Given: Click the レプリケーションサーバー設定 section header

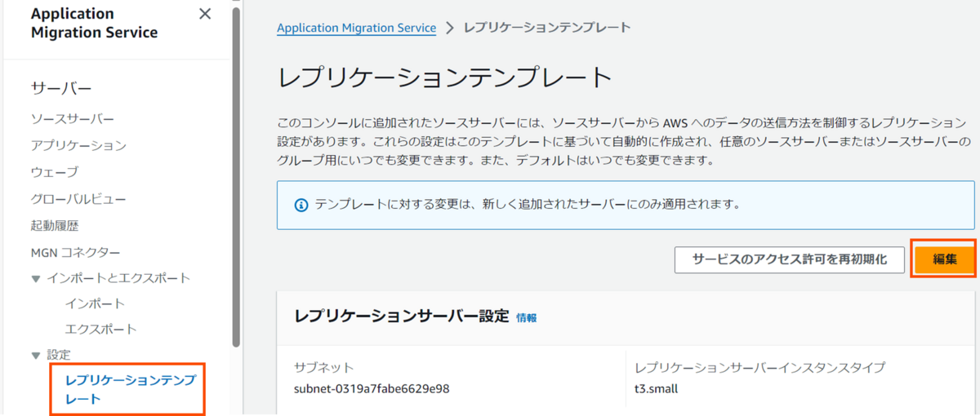Looking at the screenshot, I should point(402,316).
